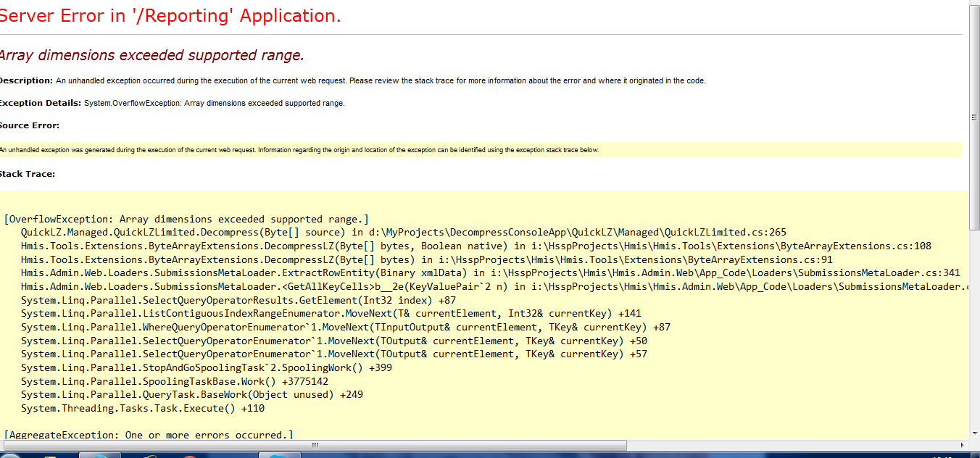This screenshot has height=458, width=980.
Task: Click the vertical scrollbar track below the thumb
Action: tap(974, 326)
